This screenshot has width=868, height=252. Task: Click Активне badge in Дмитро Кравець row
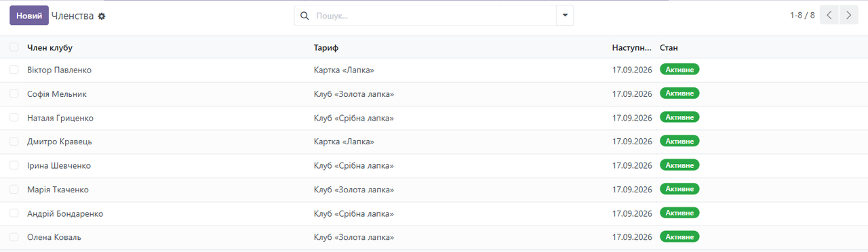point(679,141)
